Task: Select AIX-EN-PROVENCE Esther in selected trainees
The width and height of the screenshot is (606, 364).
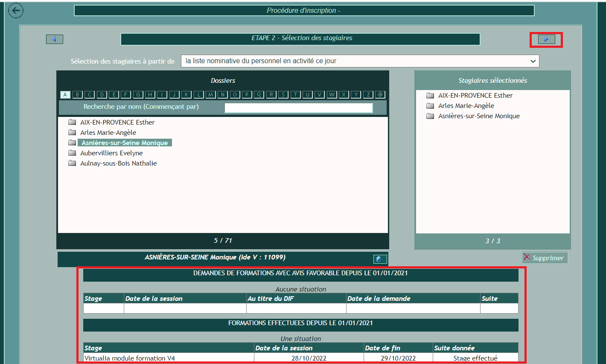Action: click(475, 96)
